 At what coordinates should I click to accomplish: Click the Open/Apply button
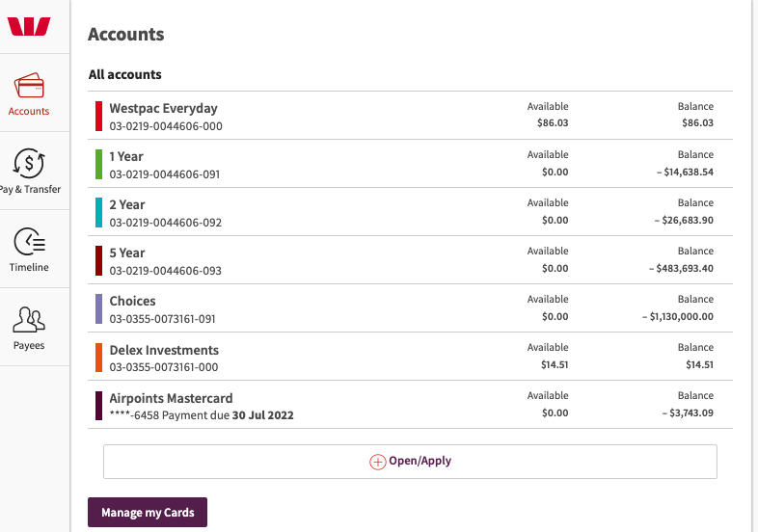(x=410, y=462)
